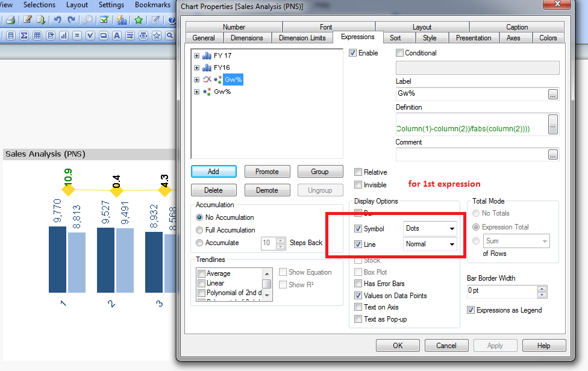Click the Print toolbar icon
The height and width of the screenshot is (371, 588).
point(10,20)
